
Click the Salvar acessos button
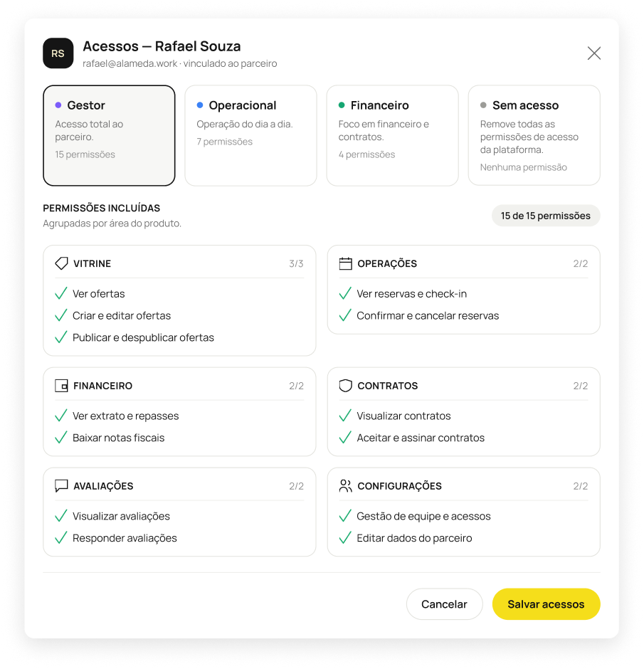pyautogui.click(x=546, y=604)
